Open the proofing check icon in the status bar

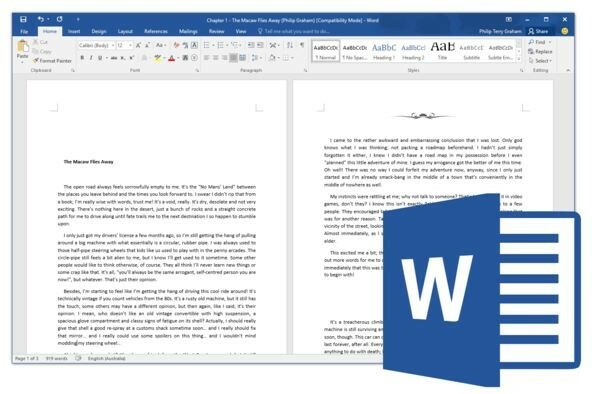coord(78,358)
